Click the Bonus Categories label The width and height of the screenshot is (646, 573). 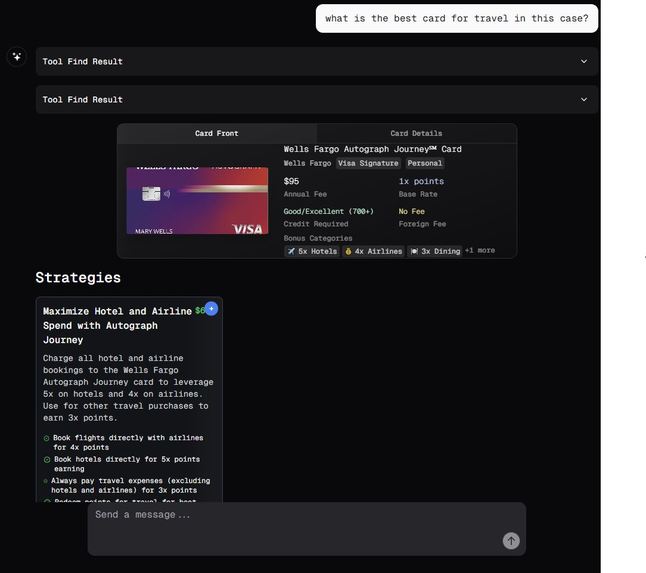[318, 238]
